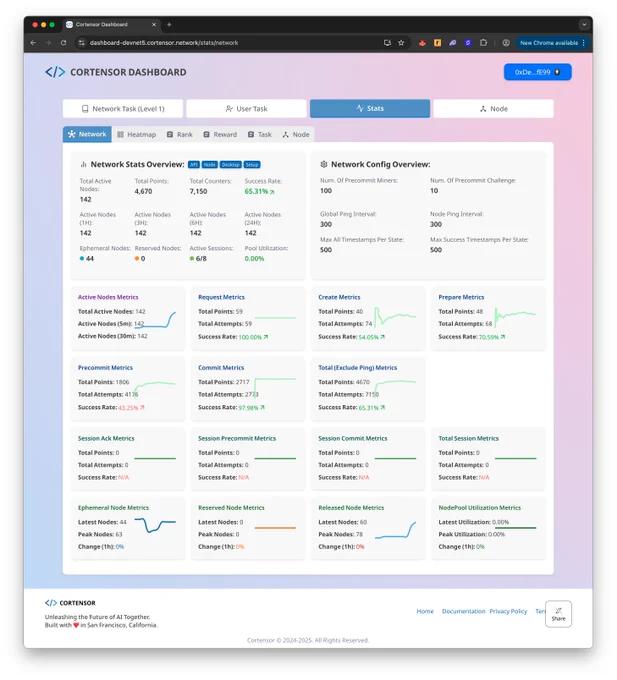
Task: Click the gear icon beside Network Config Overview
Action: [x=323, y=164]
